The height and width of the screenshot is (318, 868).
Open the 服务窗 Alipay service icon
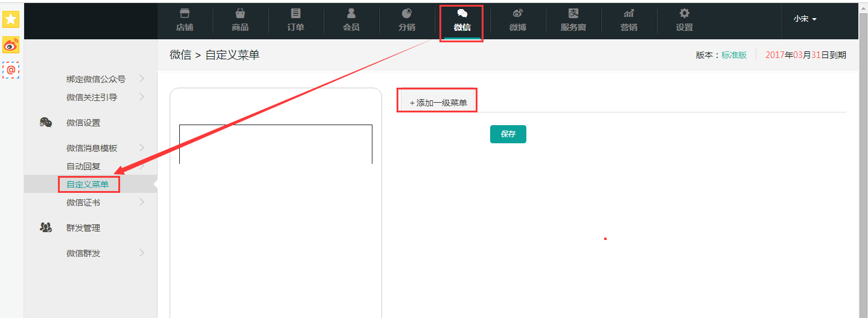(573, 14)
